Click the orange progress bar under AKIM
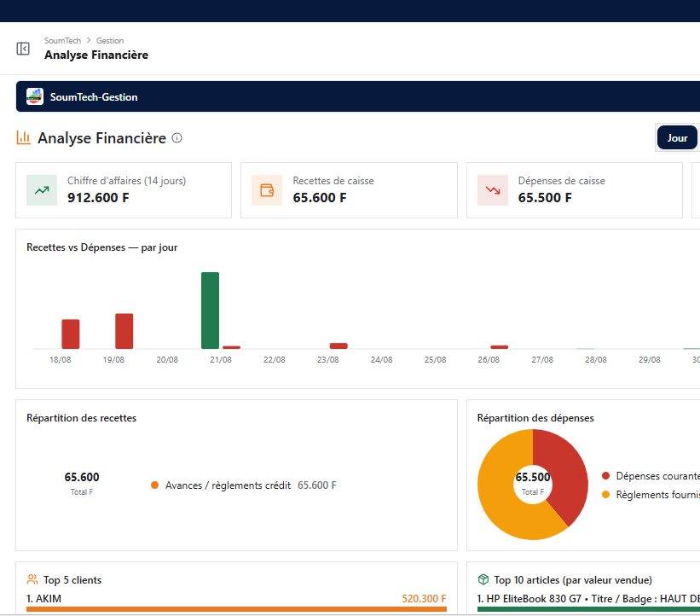This screenshot has width=700, height=616. click(x=236, y=609)
